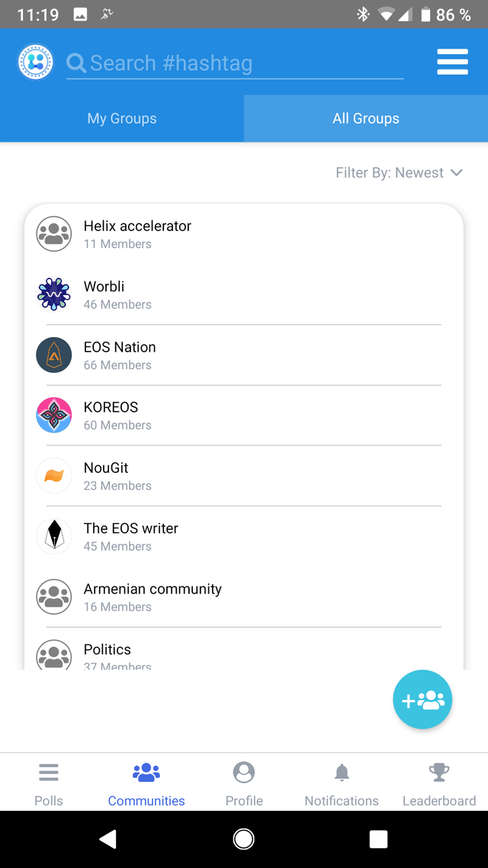The width and height of the screenshot is (488, 868).
Task: Switch to the My Groups tab
Action: 121,118
